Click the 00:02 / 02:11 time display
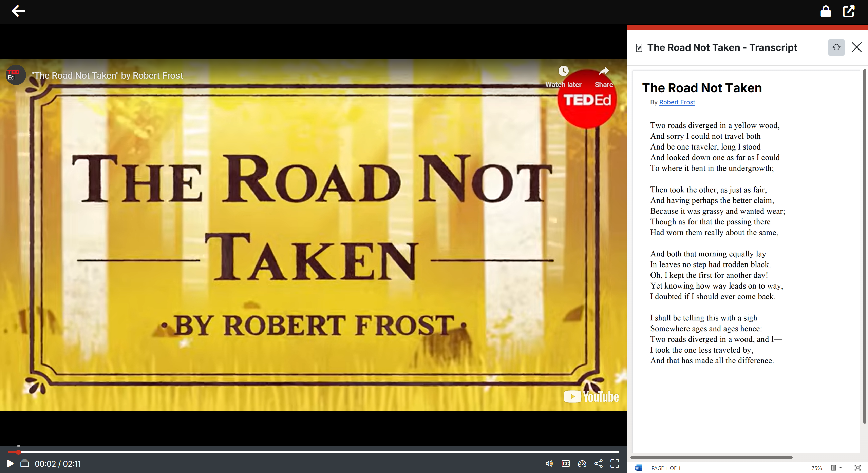Viewport: 868px width, 473px height. (58, 464)
